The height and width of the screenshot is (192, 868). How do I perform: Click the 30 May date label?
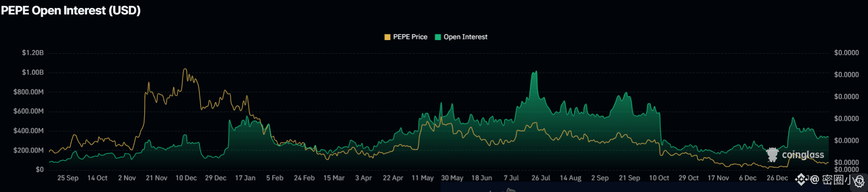point(452,178)
